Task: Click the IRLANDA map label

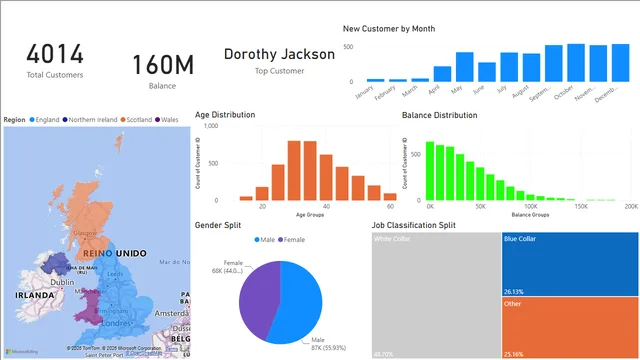Action: point(35,295)
